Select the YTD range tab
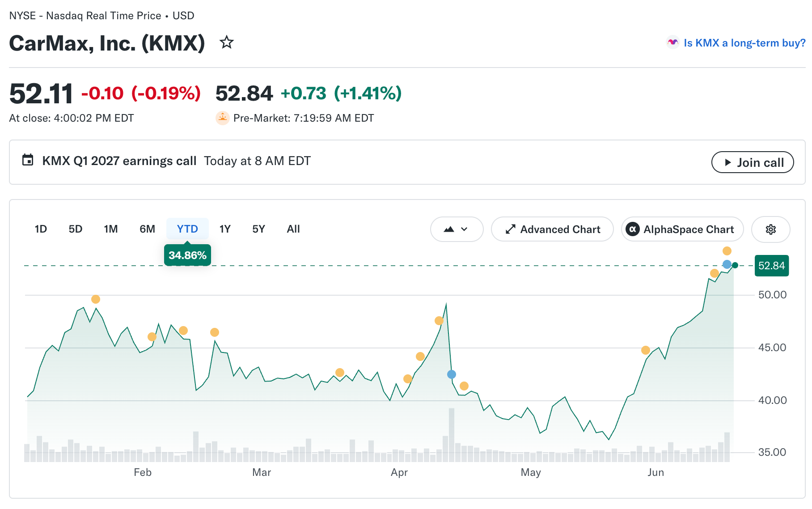812x509 pixels. [187, 229]
